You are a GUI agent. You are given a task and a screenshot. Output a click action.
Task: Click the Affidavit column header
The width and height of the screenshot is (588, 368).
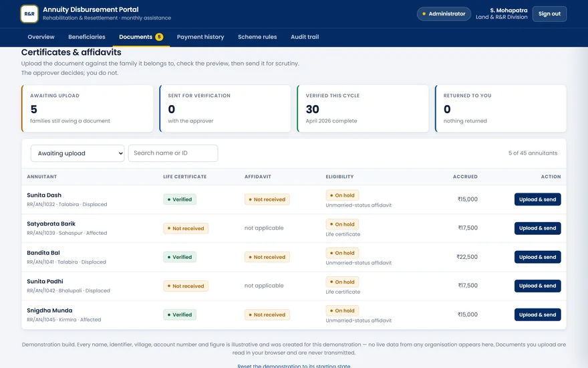point(258,177)
